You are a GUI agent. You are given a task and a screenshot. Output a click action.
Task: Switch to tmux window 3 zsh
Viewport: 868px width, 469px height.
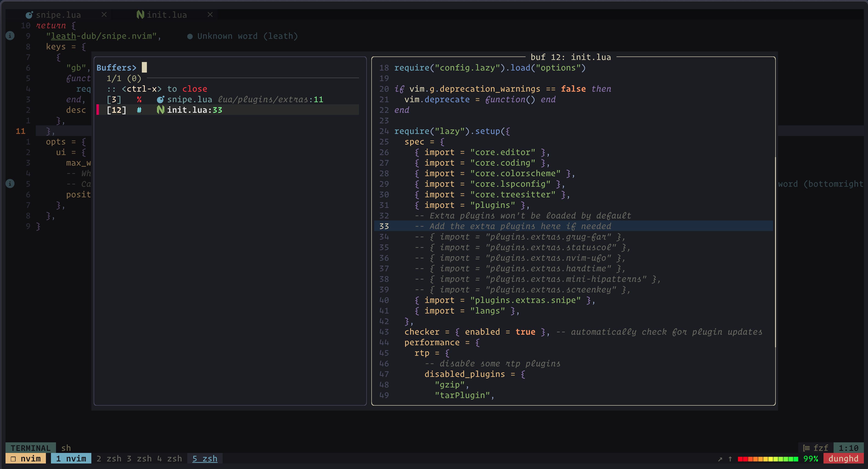click(139, 458)
